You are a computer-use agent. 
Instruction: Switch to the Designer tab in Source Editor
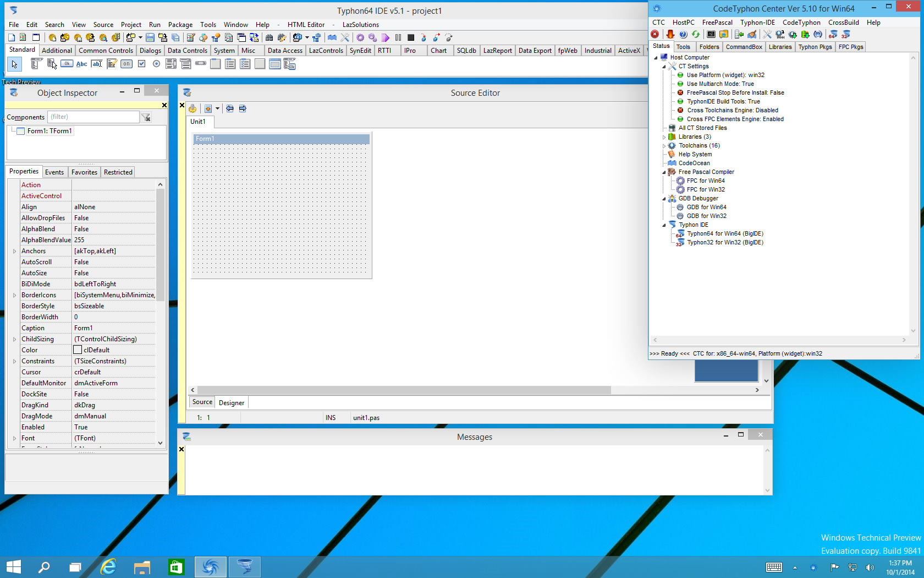pyautogui.click(x=232, y=403)
